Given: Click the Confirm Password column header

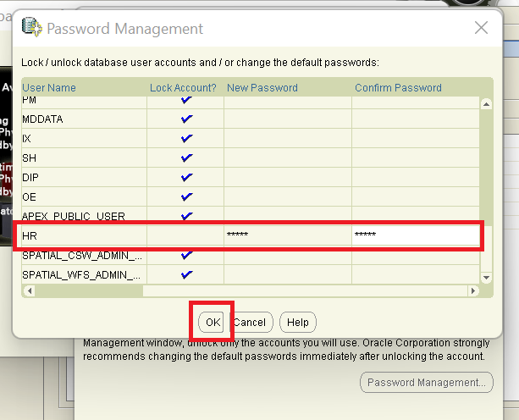Looking at the screenshot, I should click(398, 88).
